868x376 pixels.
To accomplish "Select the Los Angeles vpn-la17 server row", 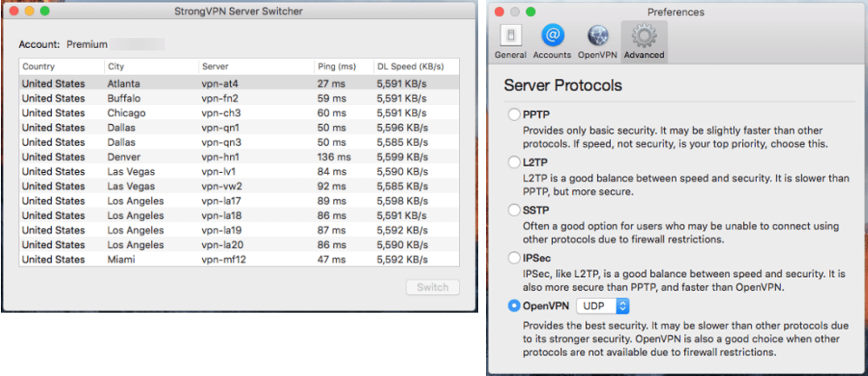I will click(x=240, y=201).
